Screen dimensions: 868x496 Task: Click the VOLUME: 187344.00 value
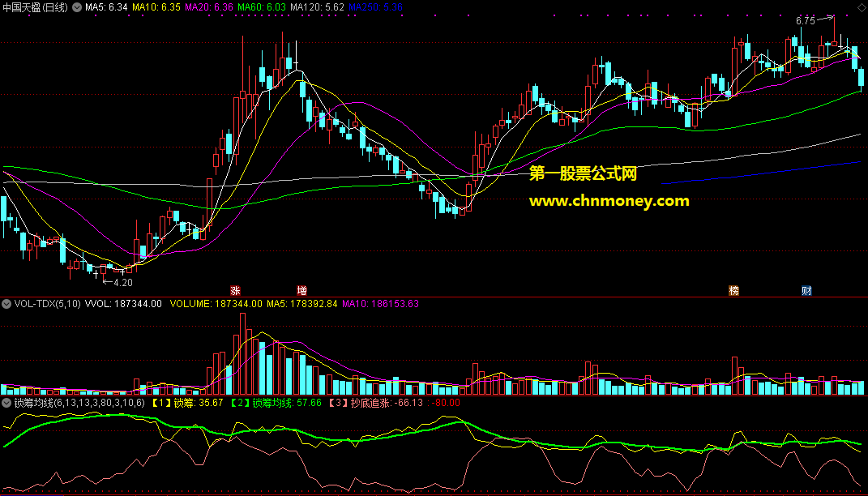coord(216,304)
